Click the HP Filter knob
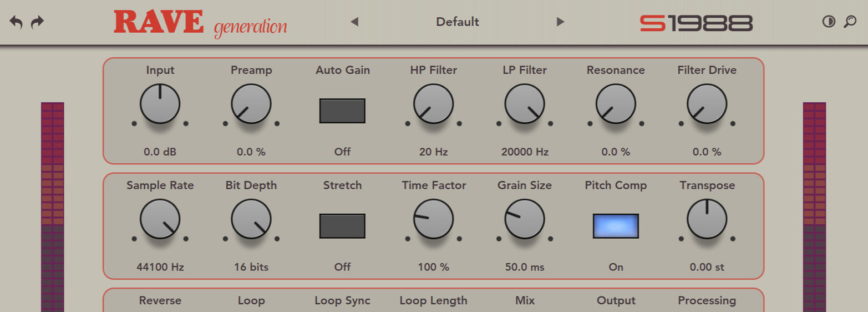This screenshot has height=312, width=868. click(x=433, y=104)
